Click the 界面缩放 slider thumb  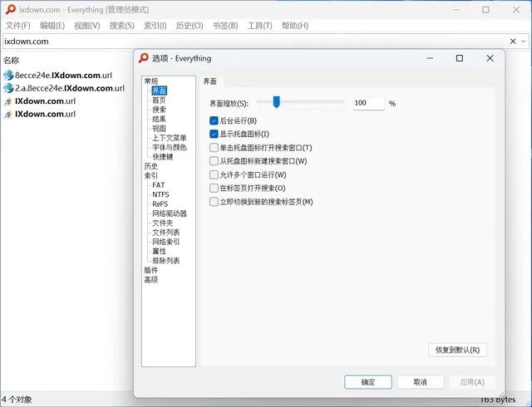coord(277,101)
